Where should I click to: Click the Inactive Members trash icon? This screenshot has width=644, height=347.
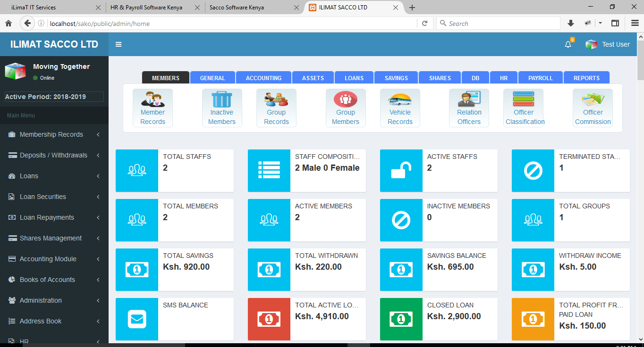point(221,100)
